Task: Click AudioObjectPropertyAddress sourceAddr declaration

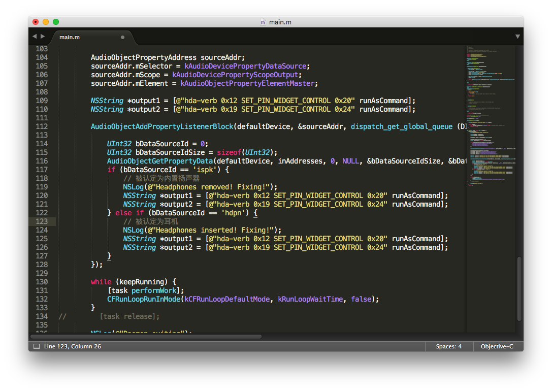Action: [168, 57]
